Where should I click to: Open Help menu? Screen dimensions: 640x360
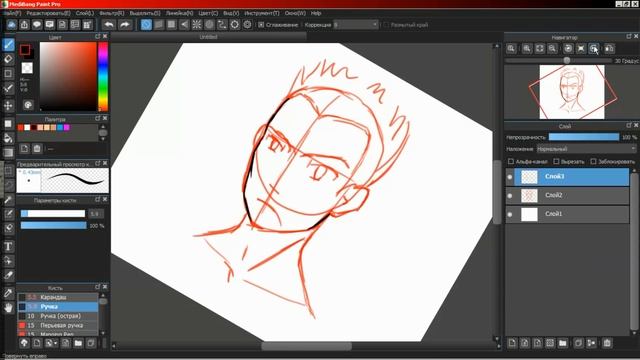(316, 13)
